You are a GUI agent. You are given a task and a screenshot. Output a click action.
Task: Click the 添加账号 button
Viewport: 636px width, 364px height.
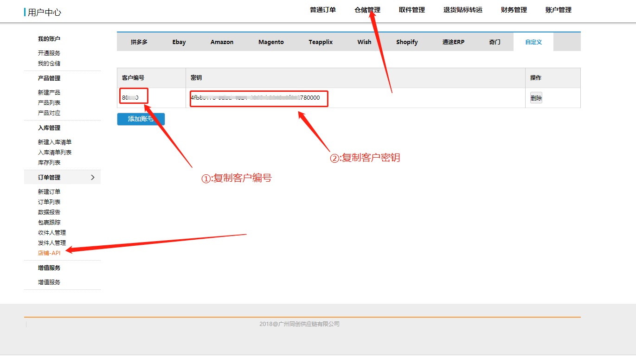pyautogui.click(x=141, y=119)
